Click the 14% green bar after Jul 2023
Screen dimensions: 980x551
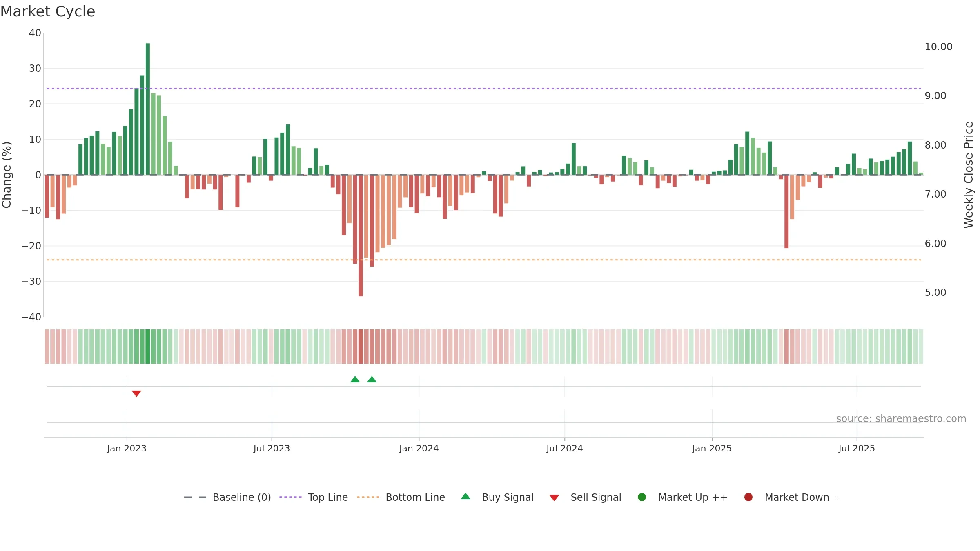288,150
